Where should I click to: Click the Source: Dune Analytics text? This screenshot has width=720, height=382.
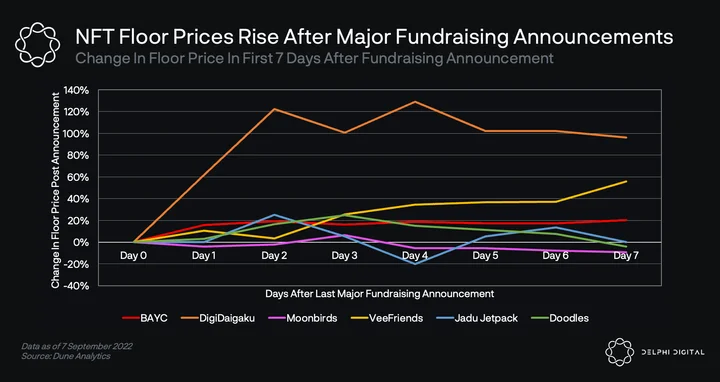pyautogui.click(x=66, y=356)
